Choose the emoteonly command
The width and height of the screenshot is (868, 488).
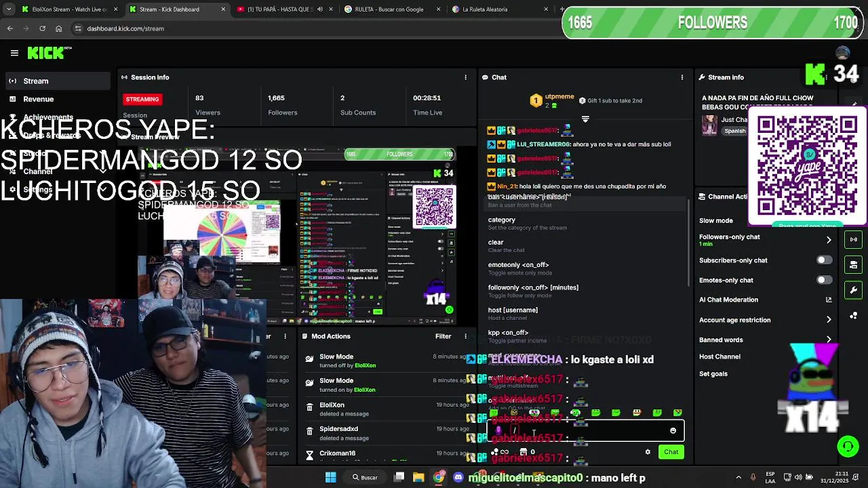[x=586, y=268]
